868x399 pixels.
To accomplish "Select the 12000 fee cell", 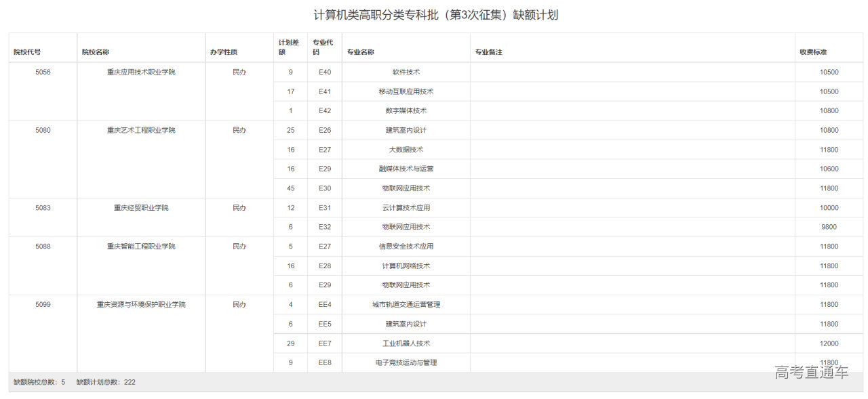I will [x=829, y=343].
